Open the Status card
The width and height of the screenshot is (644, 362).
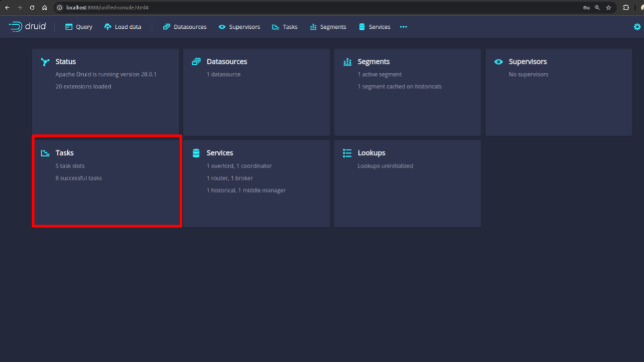tap(105, 92)
